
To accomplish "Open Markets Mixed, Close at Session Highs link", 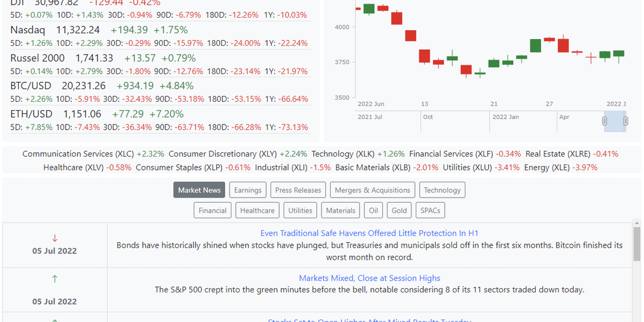I will point(369,278).
